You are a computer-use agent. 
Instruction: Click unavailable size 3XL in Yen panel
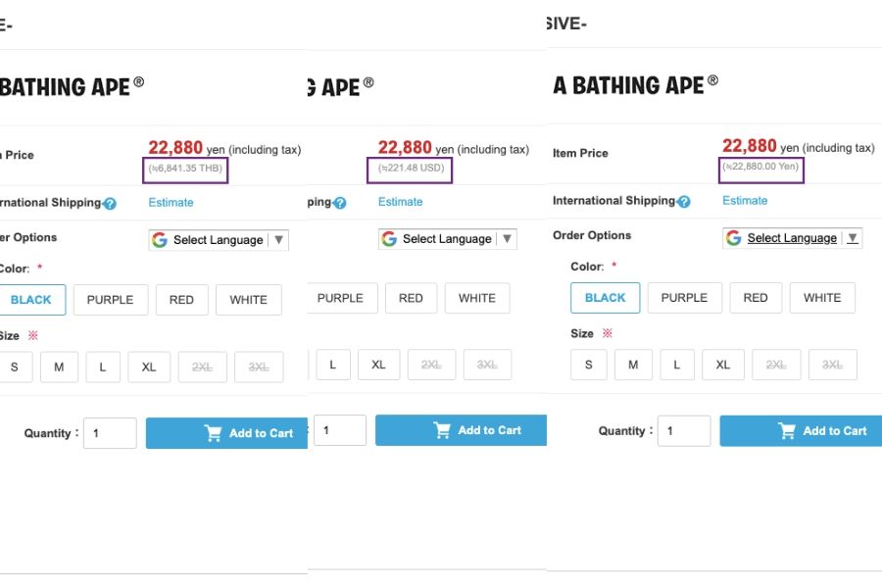click(832, 365)
